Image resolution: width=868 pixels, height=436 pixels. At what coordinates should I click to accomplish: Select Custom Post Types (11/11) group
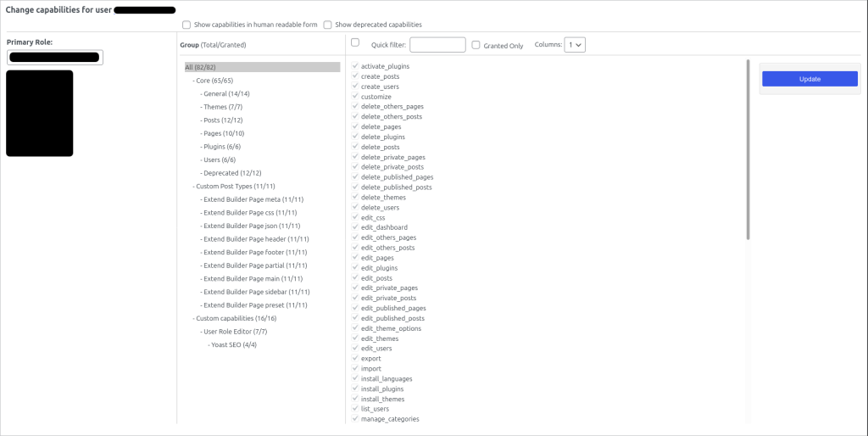pos(236,186)
